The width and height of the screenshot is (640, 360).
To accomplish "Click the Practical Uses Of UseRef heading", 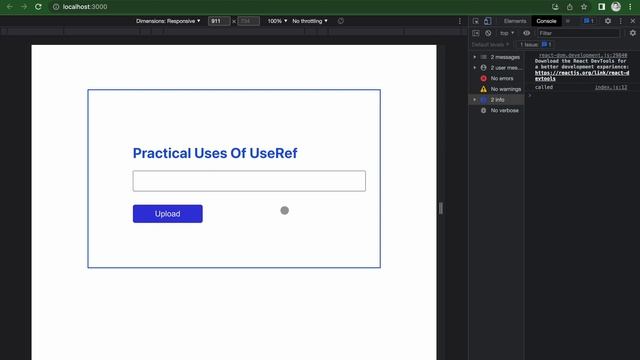I will click(x=215, y=153).
